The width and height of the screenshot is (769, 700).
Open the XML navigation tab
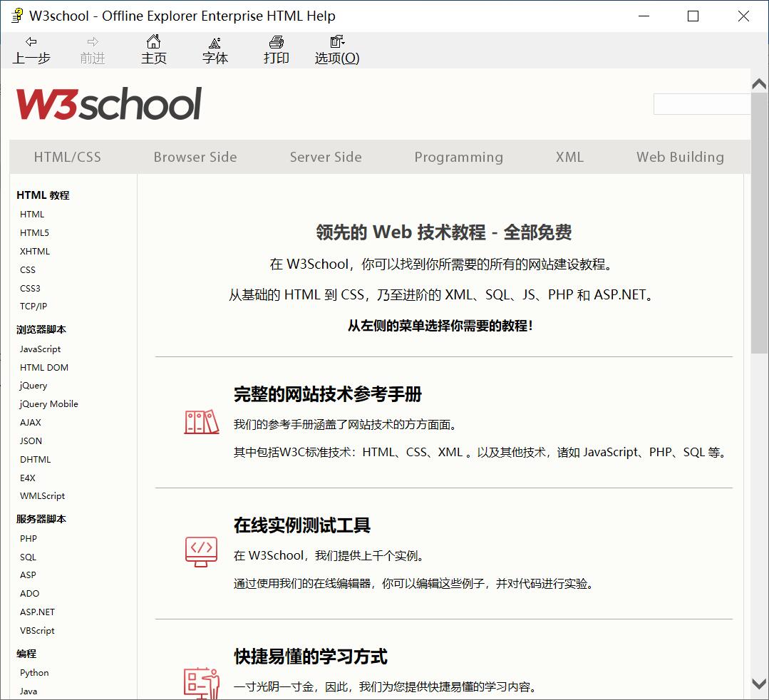pos(569,157)
